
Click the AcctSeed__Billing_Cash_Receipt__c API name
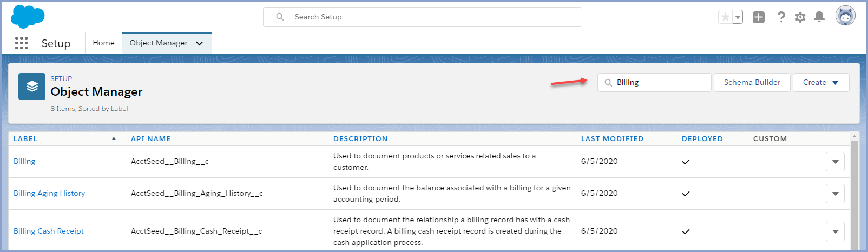196,231
